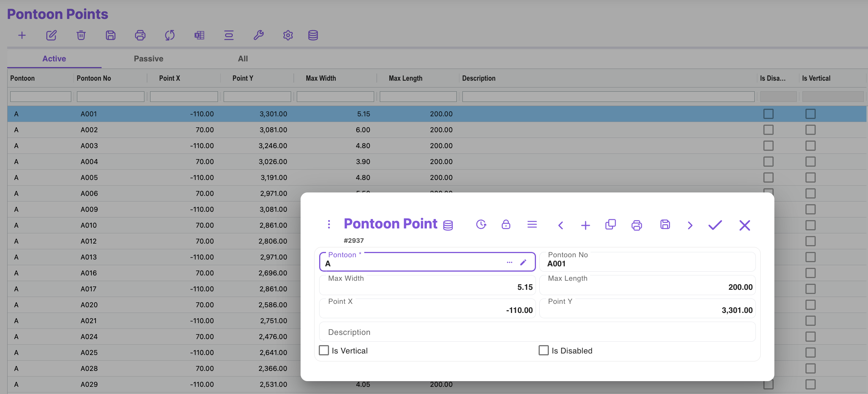Enable the Is Vertical checkbox in dialog

click(324, 350)
